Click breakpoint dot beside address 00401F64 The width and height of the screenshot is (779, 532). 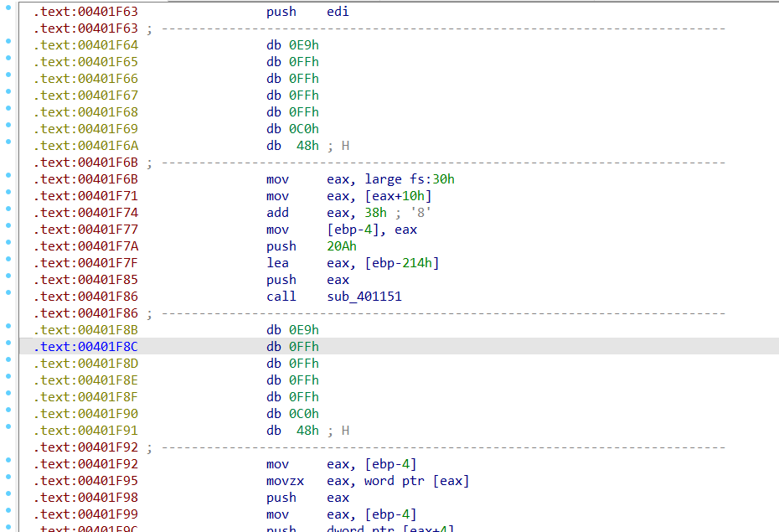pos(8,41)
